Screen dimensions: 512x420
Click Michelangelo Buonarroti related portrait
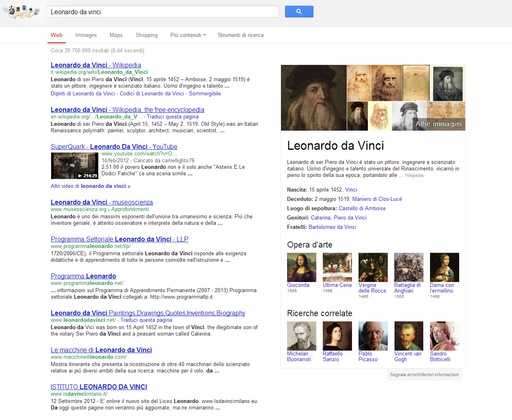(302, 336)
